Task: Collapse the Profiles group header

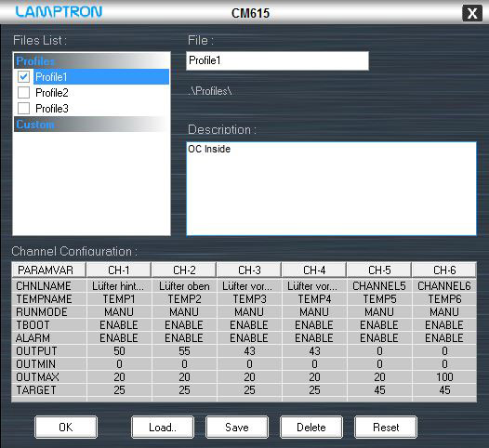Action: [91, 60]
